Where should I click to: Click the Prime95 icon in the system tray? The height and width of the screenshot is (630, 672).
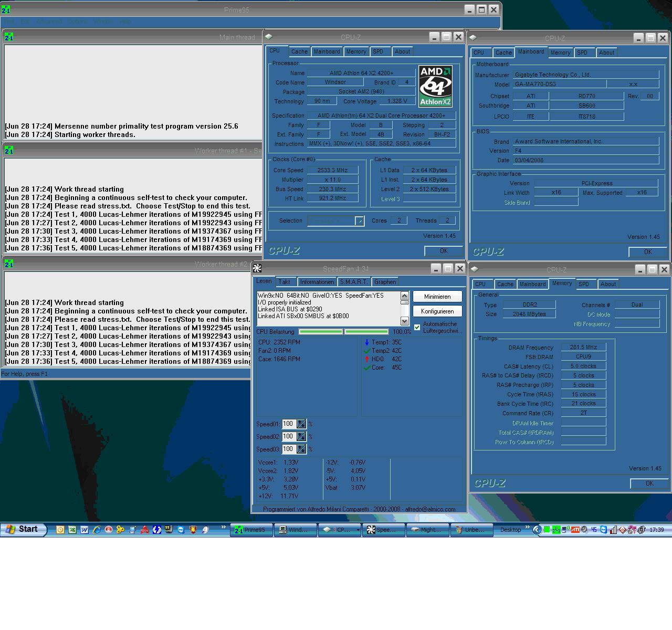click(556, 530)
